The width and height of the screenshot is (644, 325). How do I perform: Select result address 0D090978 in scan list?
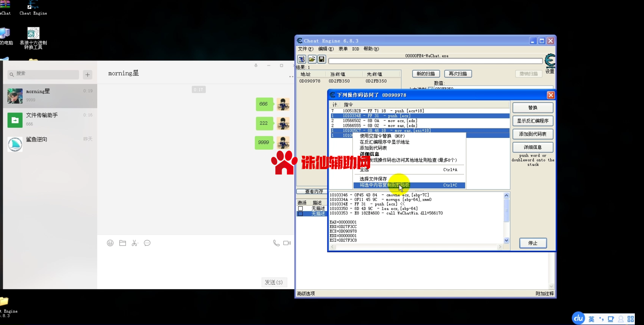coord(310,81)
